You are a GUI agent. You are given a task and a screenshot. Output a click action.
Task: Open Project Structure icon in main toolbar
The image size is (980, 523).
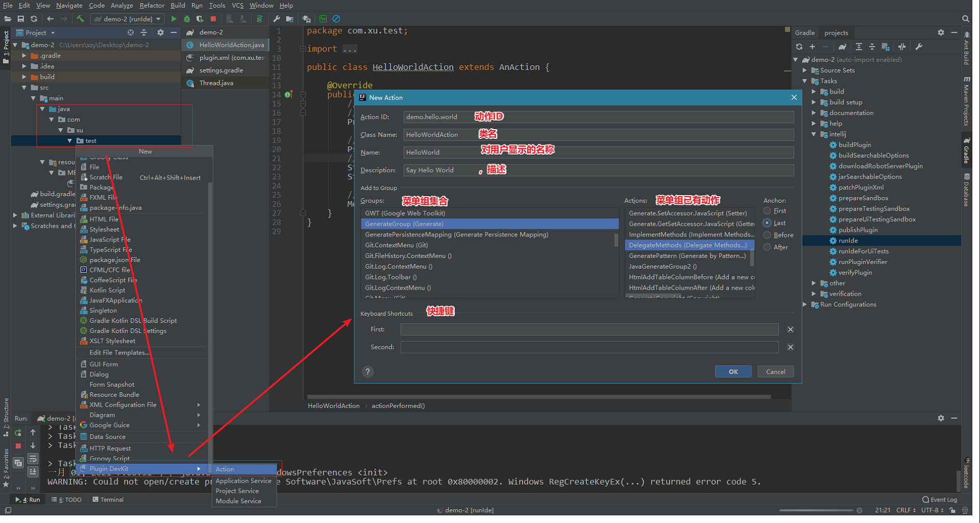289,19
